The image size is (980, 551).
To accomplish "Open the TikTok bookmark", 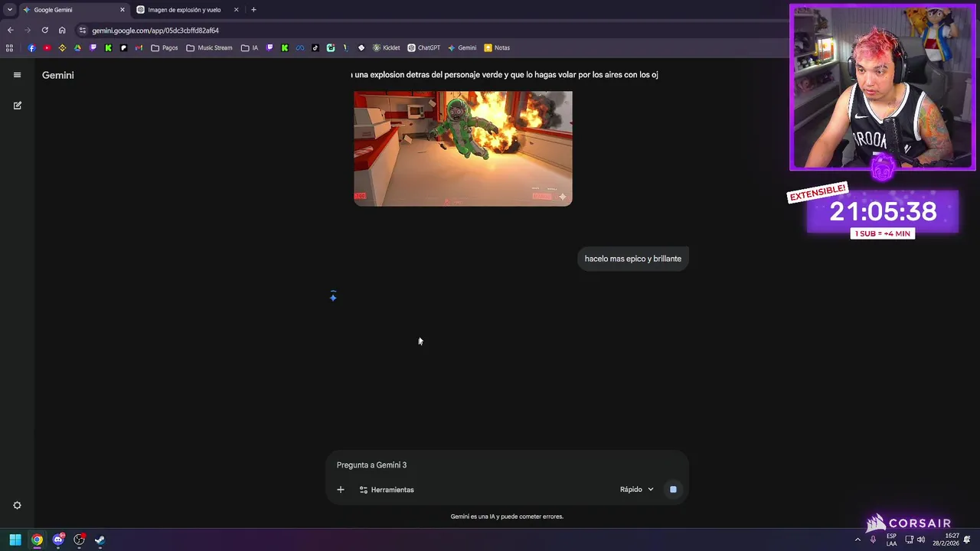I will [315, 47].
